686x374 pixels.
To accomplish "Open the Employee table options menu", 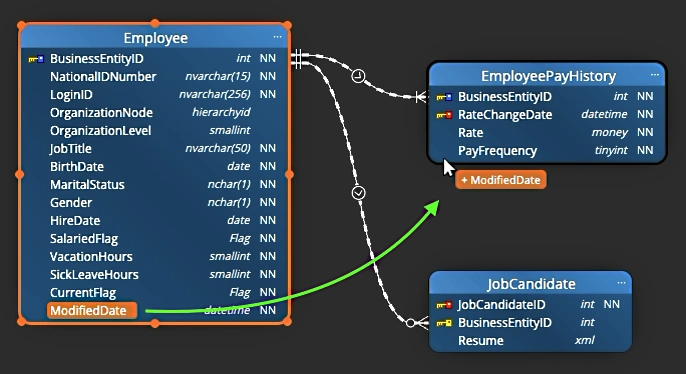I will point(277,37).
